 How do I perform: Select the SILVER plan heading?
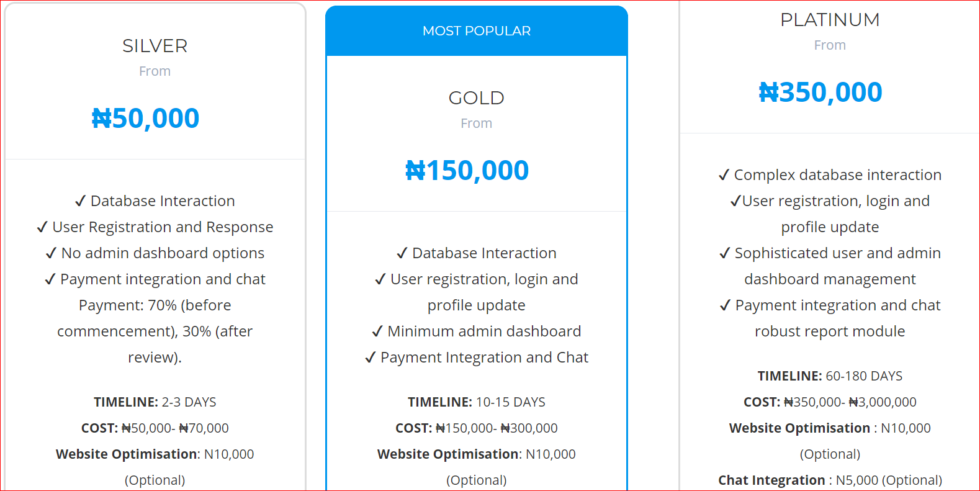155,46
